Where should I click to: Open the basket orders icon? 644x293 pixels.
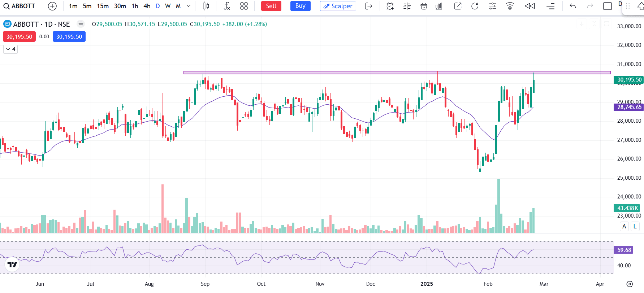(x=424, y=6)
